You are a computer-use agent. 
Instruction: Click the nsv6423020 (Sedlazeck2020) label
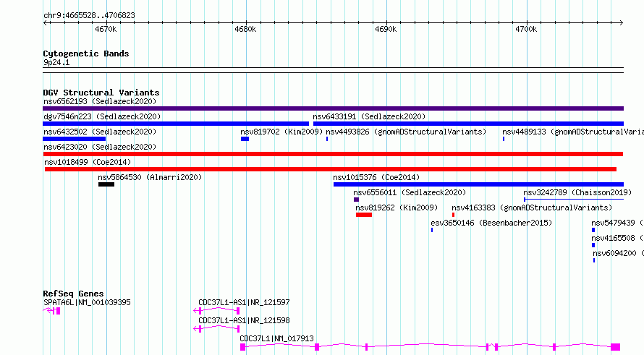tap(100, 147)
